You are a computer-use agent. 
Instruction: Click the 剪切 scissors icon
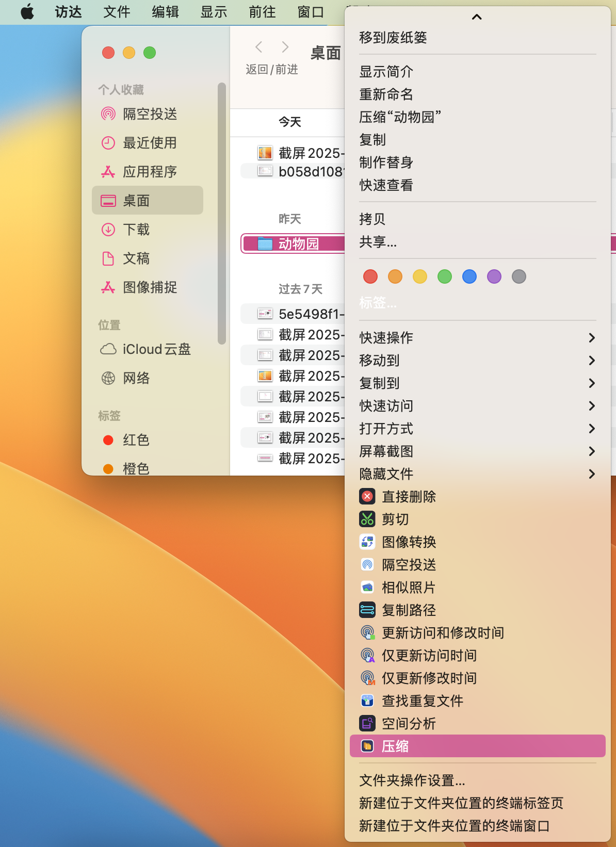(367, 519)
